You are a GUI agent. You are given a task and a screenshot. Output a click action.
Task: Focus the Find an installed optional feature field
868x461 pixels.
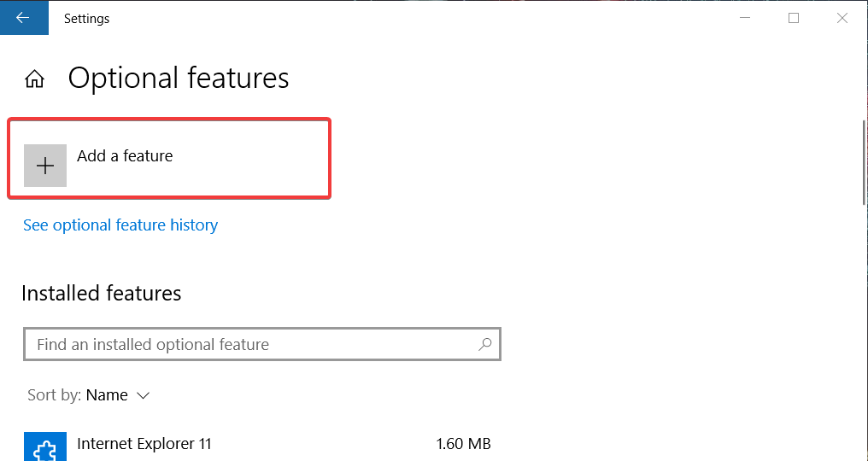pyautogui.click(x=262, y=344)
